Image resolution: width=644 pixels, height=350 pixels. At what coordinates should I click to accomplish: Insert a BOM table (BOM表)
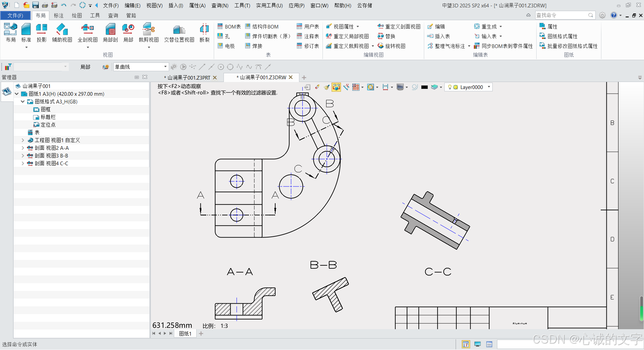pos(229,27)
